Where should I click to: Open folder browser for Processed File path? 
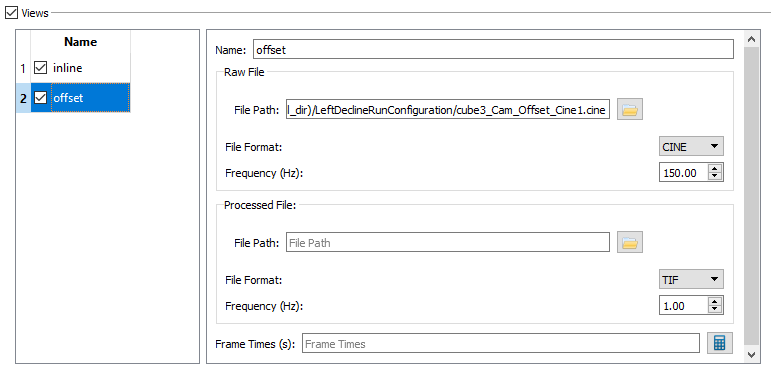tap(630, 242)
